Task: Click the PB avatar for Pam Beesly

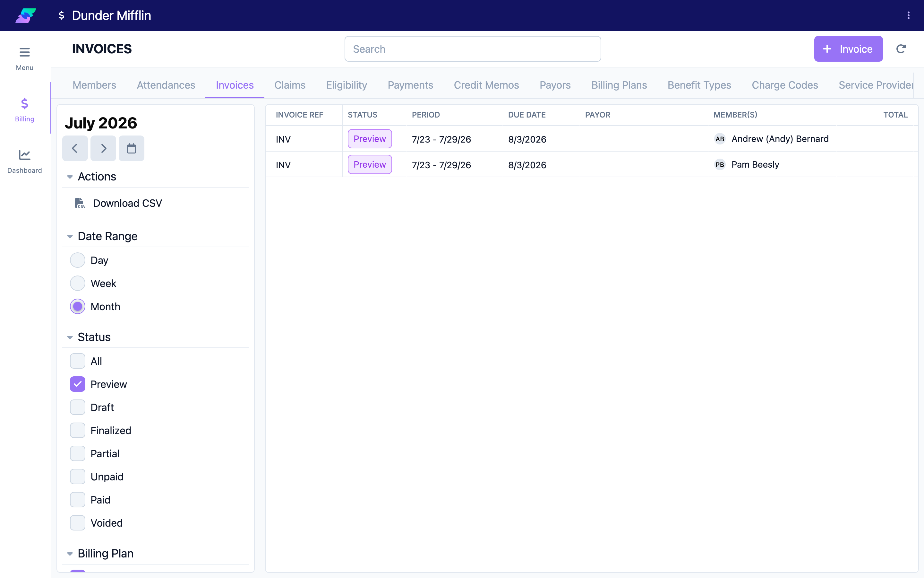Action: 720,164
